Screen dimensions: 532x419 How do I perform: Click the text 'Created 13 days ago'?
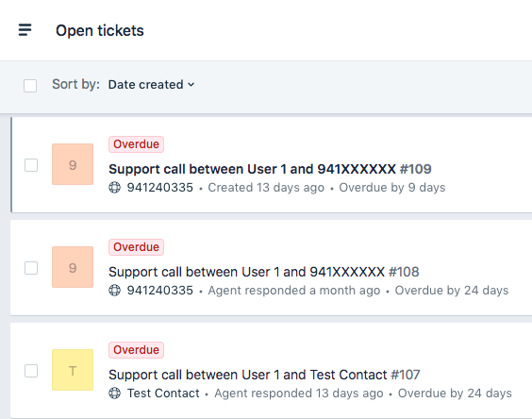tap(266, 188)
